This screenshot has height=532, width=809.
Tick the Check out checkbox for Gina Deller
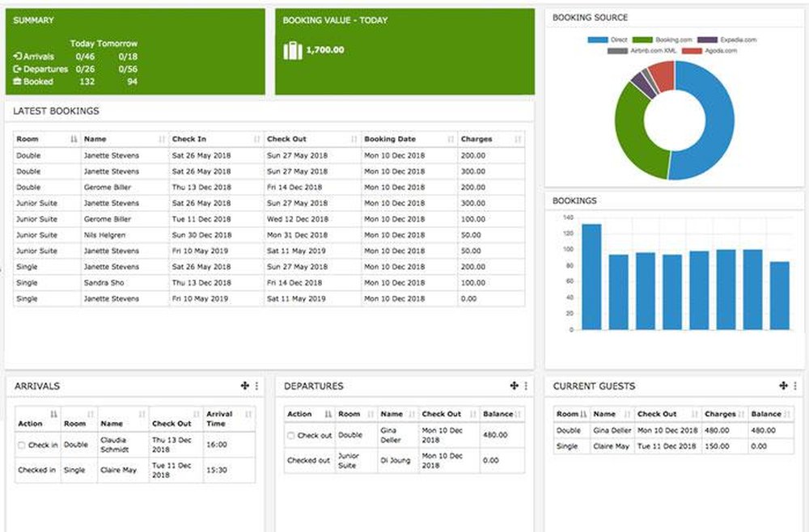290,435
